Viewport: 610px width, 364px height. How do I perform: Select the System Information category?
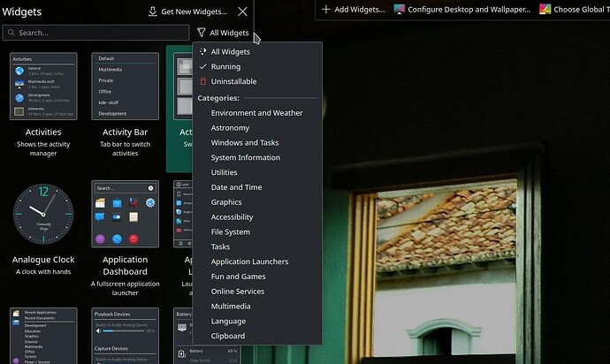256,157
